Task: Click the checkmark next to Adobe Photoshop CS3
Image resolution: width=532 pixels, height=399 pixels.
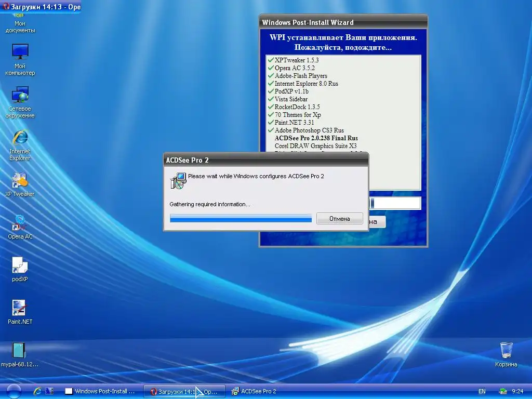Action: click(x=270, y=130)
